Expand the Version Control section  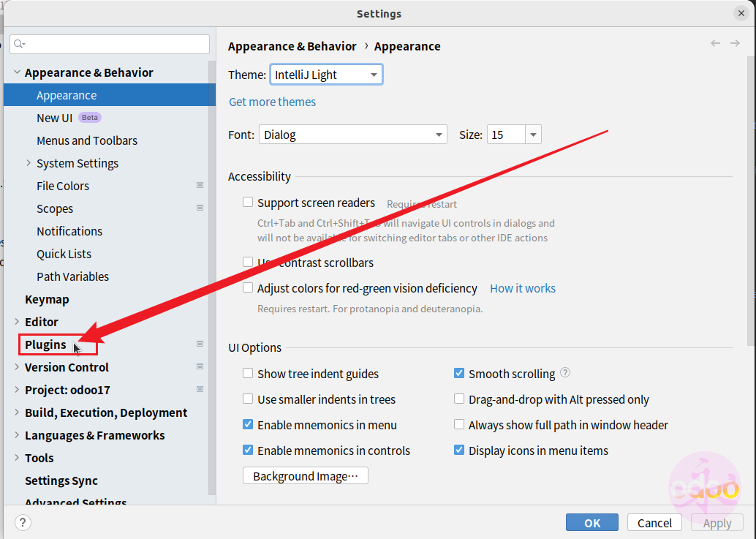pos(17,367)
